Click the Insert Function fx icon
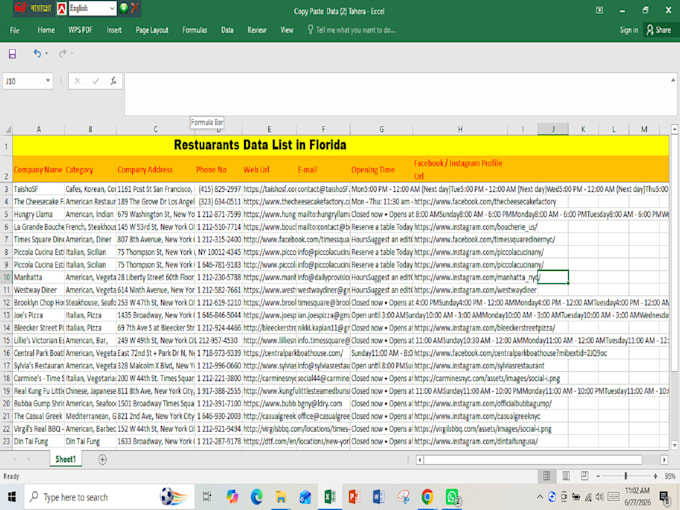The width and height of the screenshot is (680, 510). pyautogui.click(x=113, y=81)
